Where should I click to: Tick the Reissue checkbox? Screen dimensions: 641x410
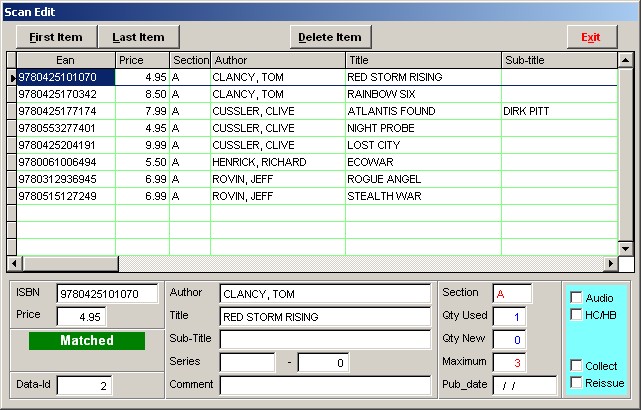point(576,383)
